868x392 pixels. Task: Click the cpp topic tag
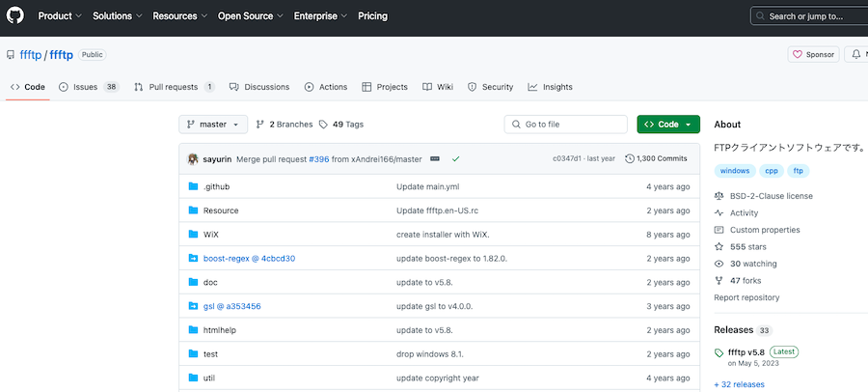pos(772,171)
